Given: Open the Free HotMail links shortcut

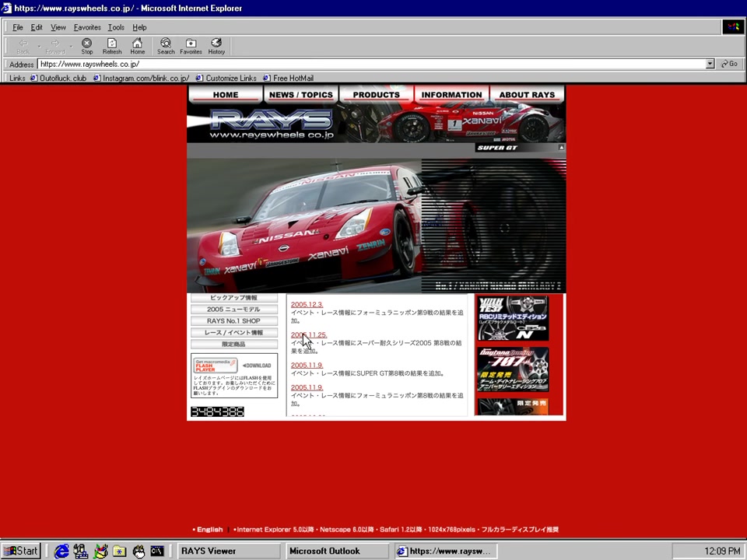Looking at the screenshot, I should 289,78.
